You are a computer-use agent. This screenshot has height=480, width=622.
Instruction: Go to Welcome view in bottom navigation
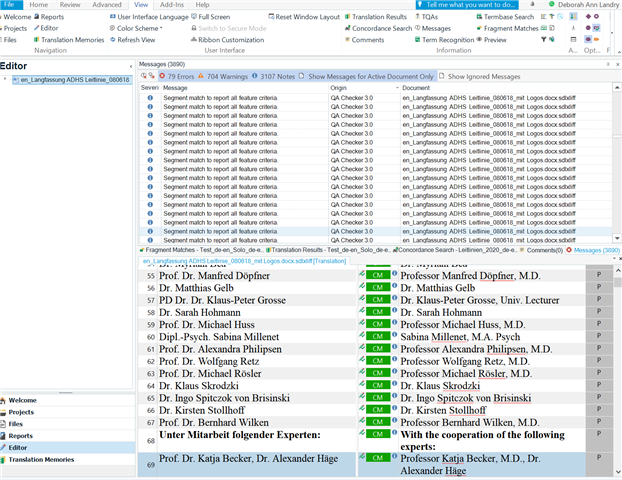pyautogui.click(x=67, y=400)
